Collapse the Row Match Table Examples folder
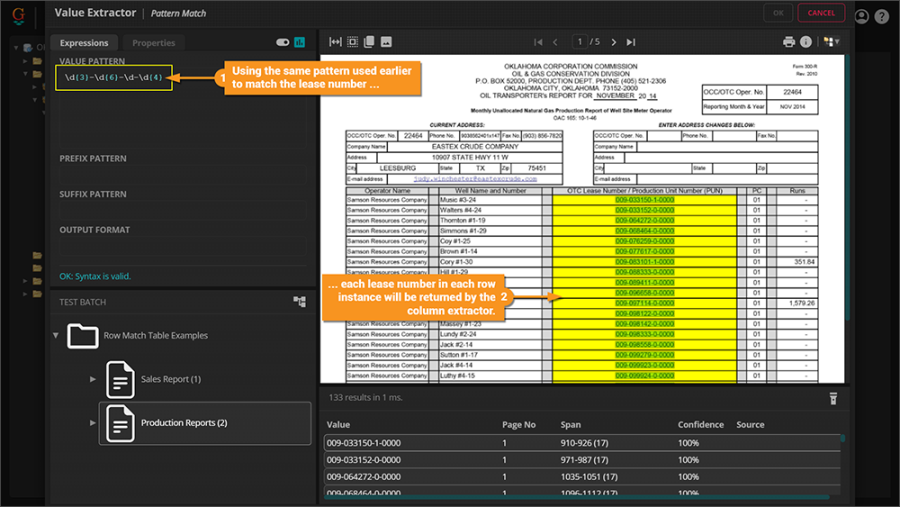 pyautogui.click(x=55, y=336)
